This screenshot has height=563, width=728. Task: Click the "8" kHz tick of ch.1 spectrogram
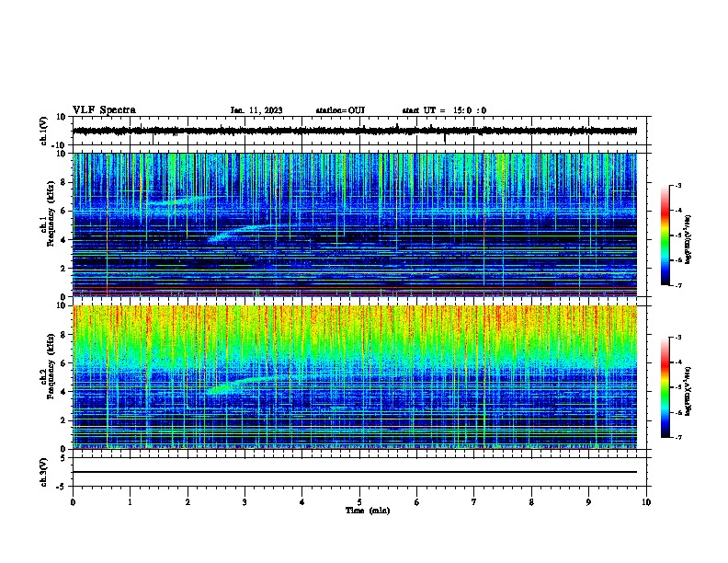tap(63, 182)
